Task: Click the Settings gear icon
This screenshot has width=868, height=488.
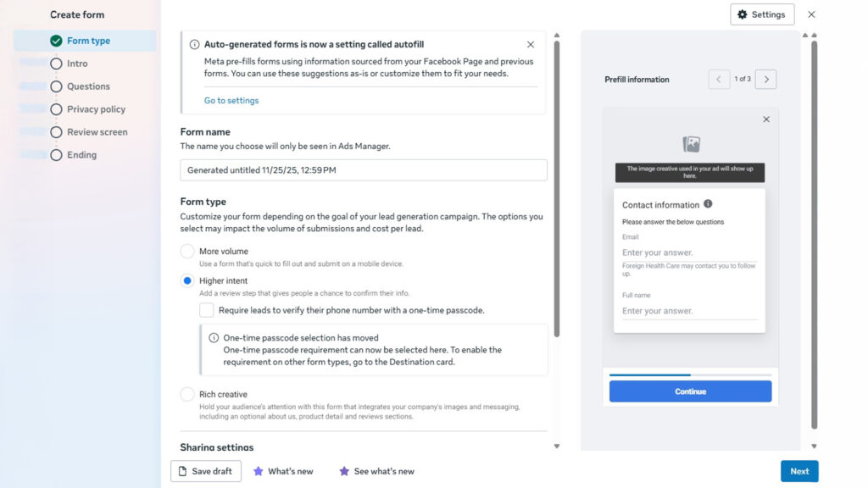Action: 742,14
